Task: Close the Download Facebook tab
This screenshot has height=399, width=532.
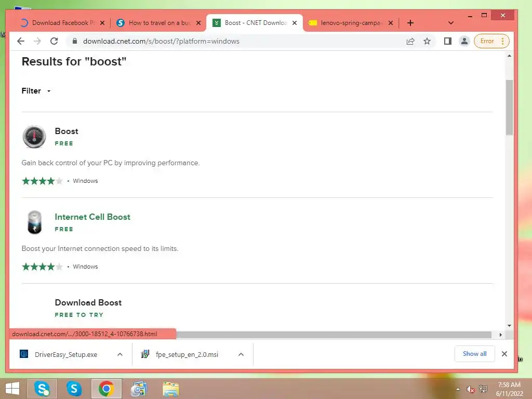Action: pyautogui.click(x=102, y=23)
